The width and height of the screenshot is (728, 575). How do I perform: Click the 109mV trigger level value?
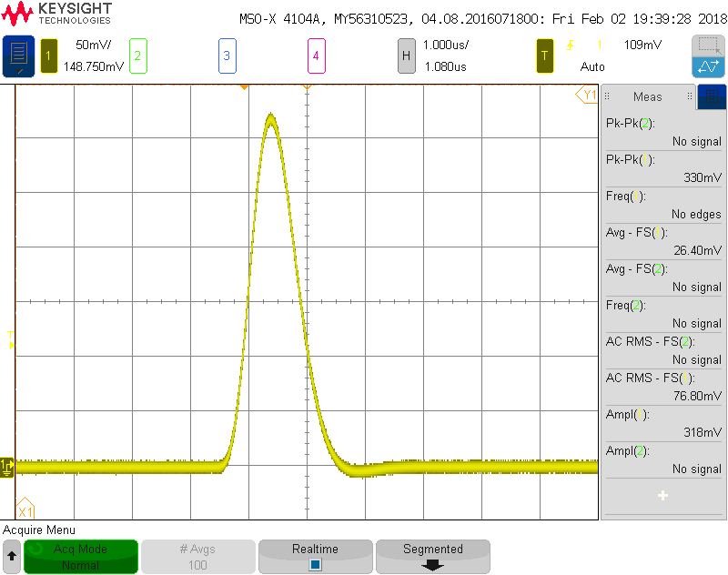tap(643, 45)
